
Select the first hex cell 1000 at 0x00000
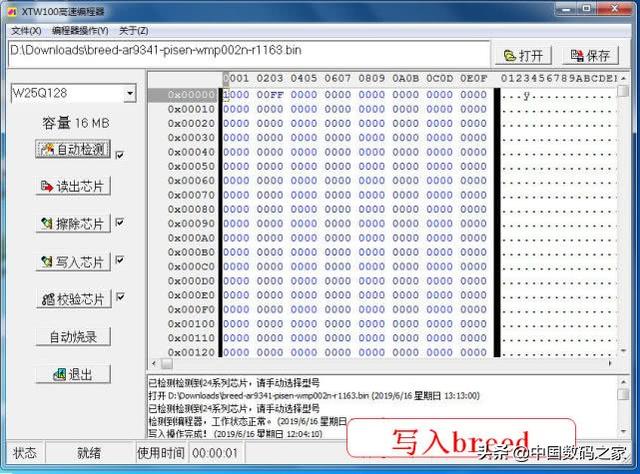click(x=236, y=95)
